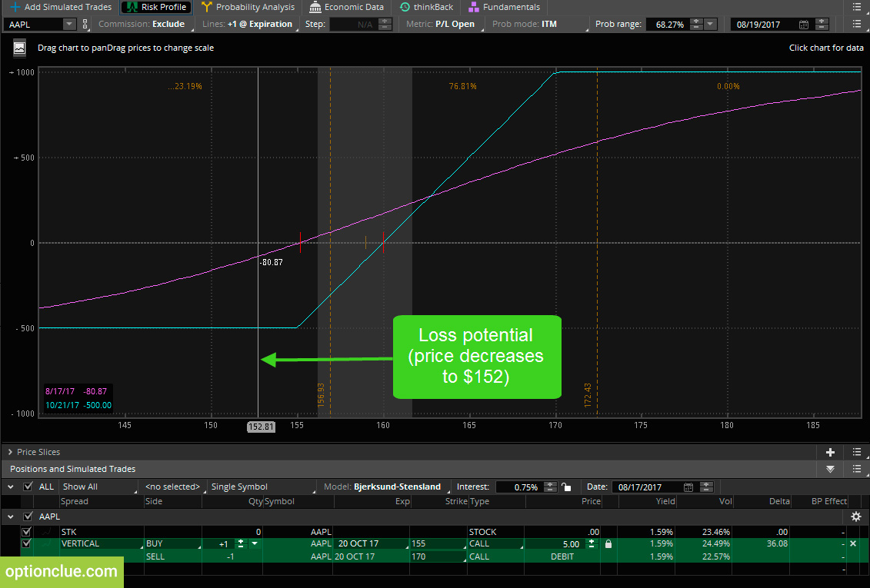The height and width of the screenshot is (588, 870).
Task: Open the AAPL symbol dropdown
Action: coord(68,25)
